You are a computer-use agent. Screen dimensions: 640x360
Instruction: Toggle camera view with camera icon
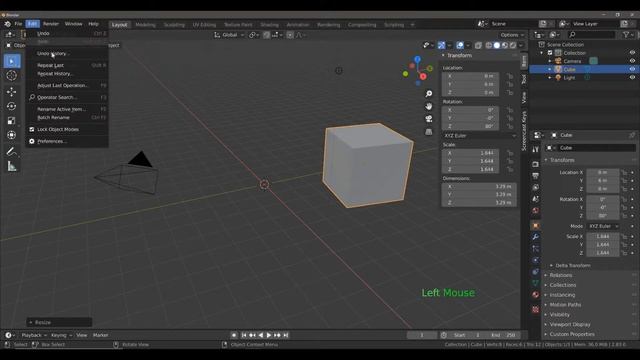point(429,119)
